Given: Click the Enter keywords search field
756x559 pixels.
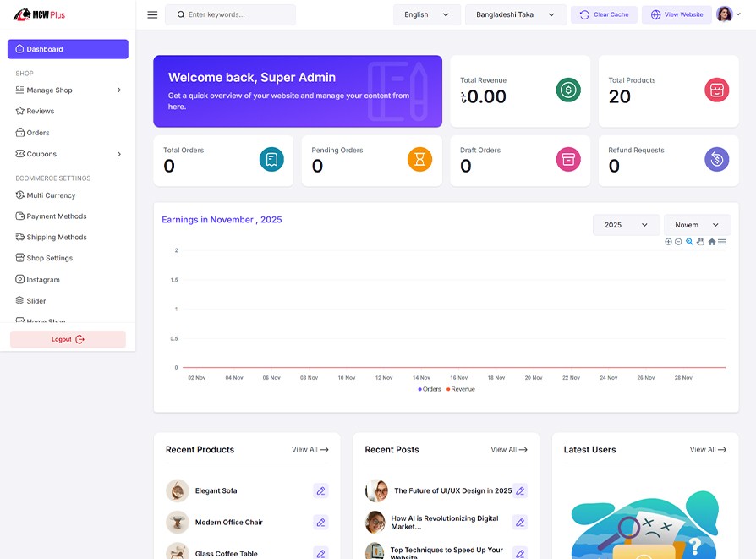Looking at the screenshot, I should pyautogui.click(x=237, y=14).
